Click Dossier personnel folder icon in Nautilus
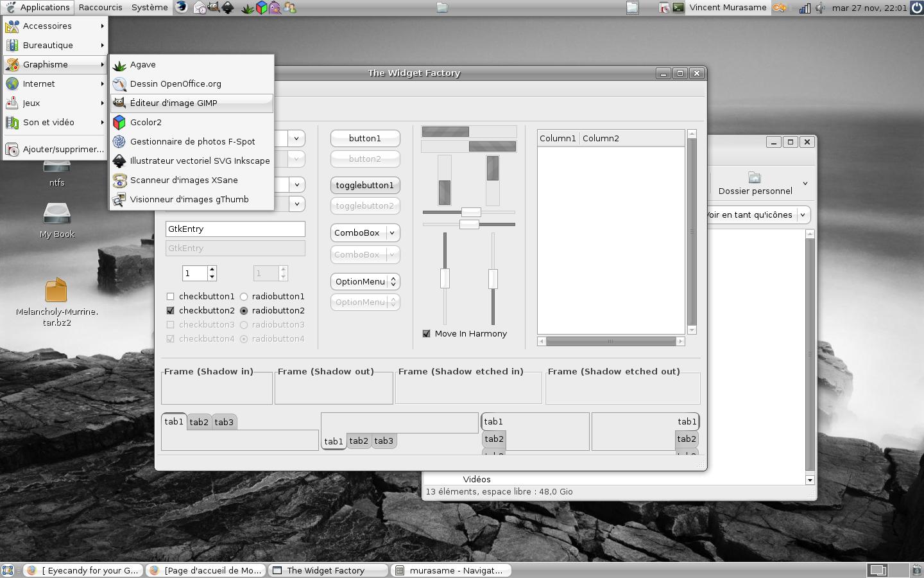 [x=755, y=177]
